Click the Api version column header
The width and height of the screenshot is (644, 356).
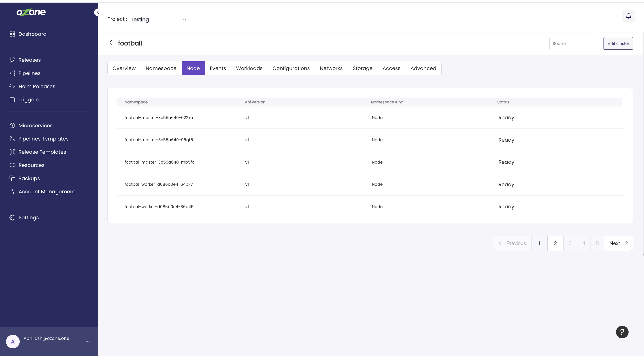[x=255, y=102]
